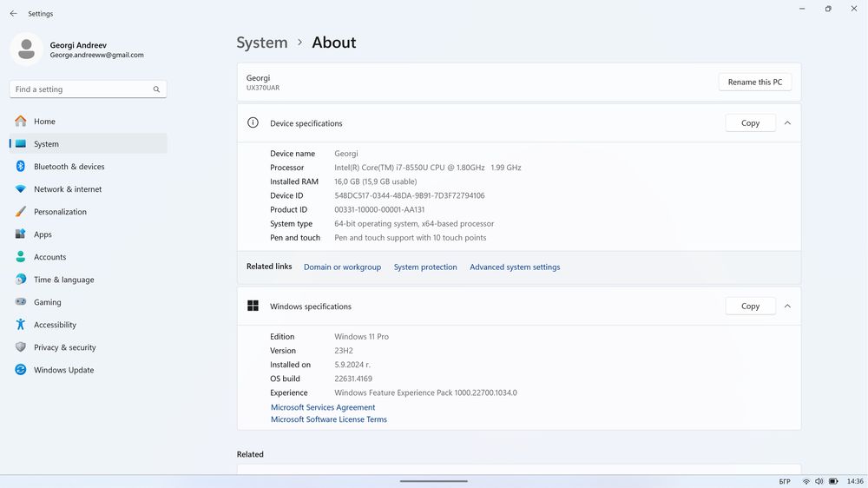Go back using the Settings back arrow
This screenshot has height=488, width=868.
coord(13,13)
